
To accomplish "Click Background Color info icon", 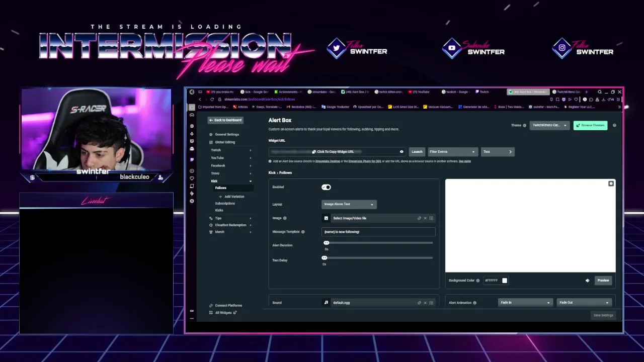I will click(x=478, y=281).
